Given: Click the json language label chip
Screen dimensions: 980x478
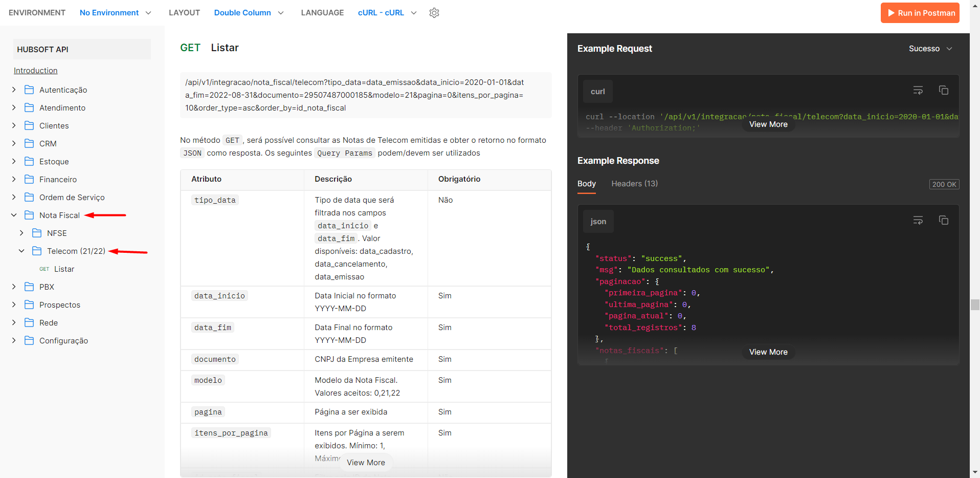Looking at the screenshot, I should [x=598, y=222].
